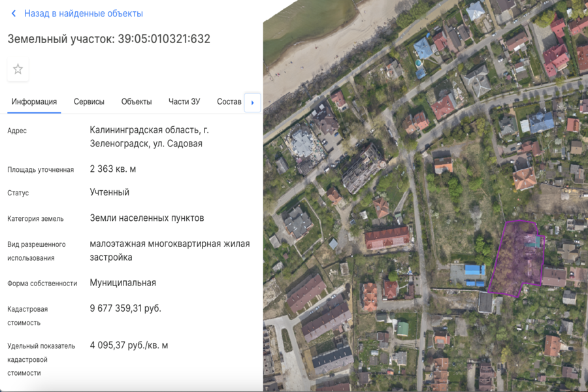Click the 4 095,37 руб./кв. м value

[x=129, y=346]
